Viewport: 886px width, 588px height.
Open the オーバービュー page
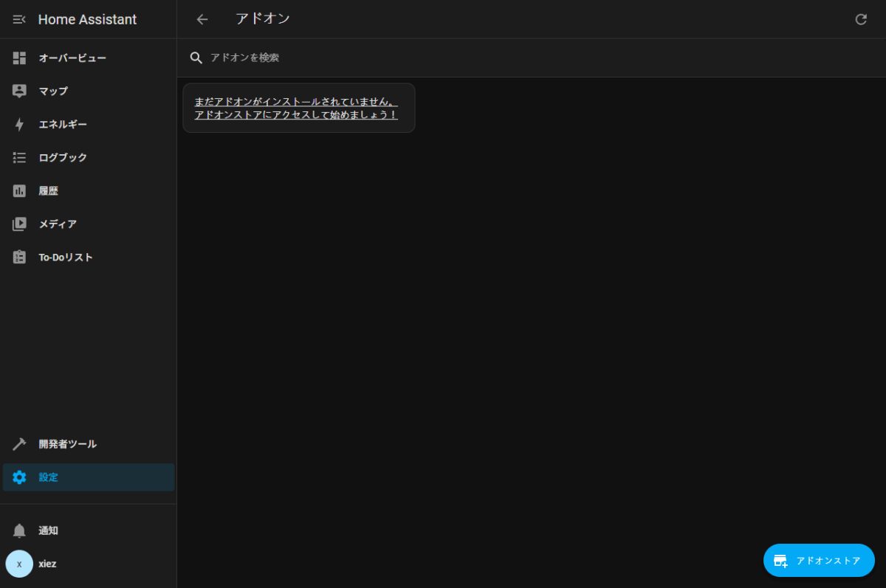pyautogui.click(x=89, y=58)
